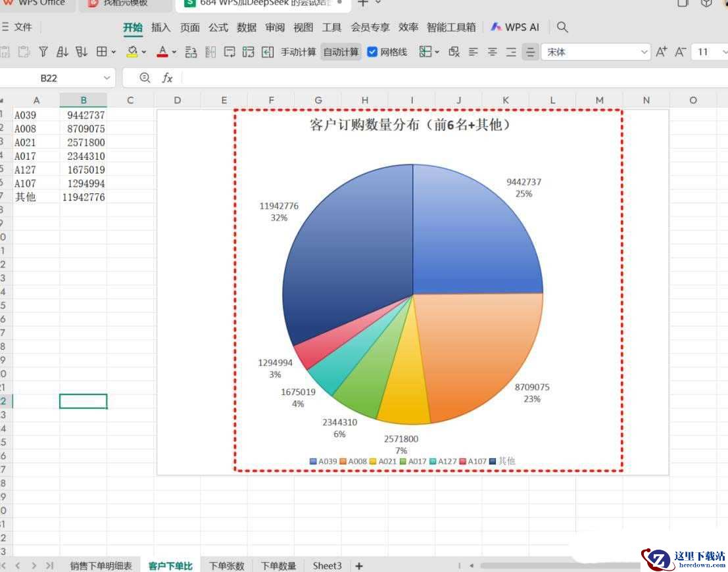
Task: Expand the tab list chevron beside new tab plus
Action: point(378,3)
